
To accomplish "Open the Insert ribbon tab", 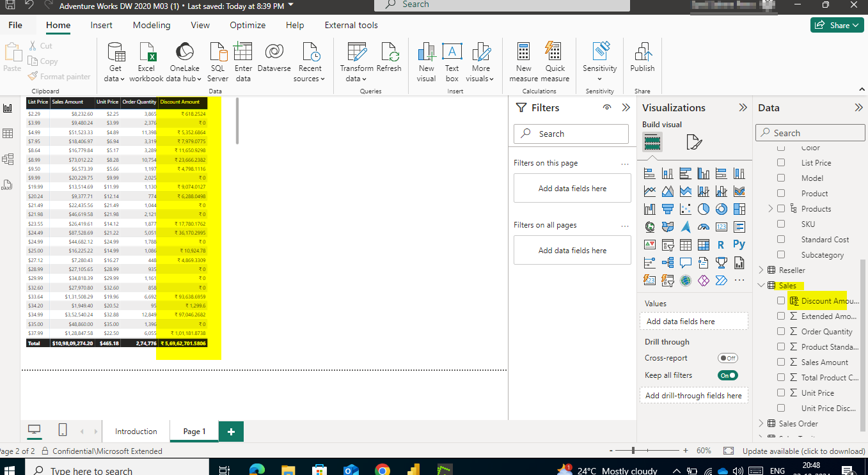I will 101,25.
